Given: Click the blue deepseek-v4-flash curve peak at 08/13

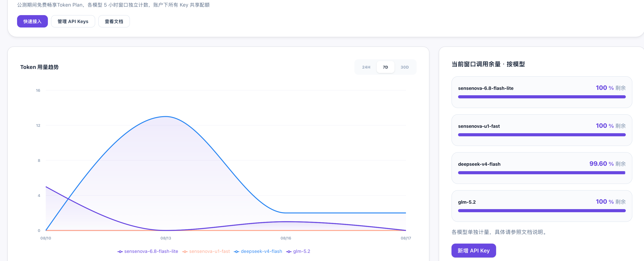Looking at the screenshot, I should 166,116.
